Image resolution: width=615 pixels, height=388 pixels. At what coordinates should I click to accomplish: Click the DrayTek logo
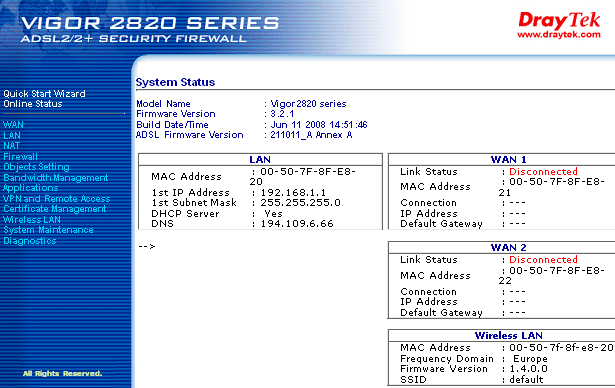[559, 21]
